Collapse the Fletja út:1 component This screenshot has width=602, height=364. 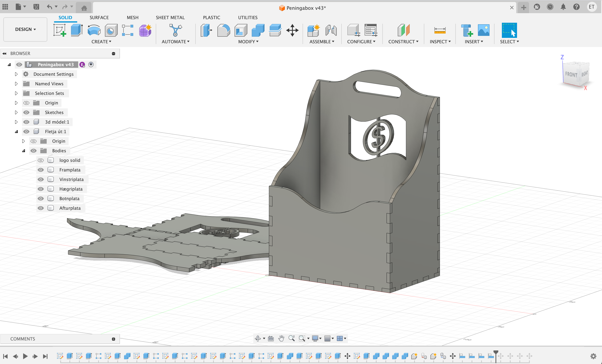[x=16, y=132]
